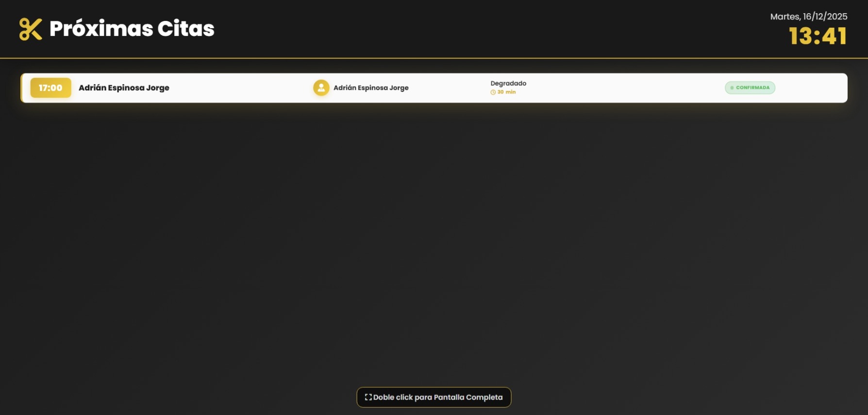This screenshot has width=868, height=415.
Task: Click the barber avatar icon
Action: [x=321, y=88]
